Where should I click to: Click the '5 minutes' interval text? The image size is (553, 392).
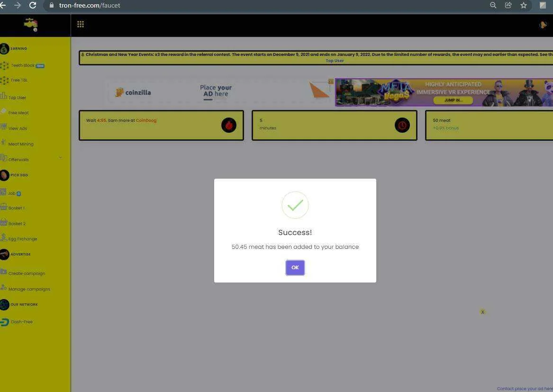click(268, 124)
